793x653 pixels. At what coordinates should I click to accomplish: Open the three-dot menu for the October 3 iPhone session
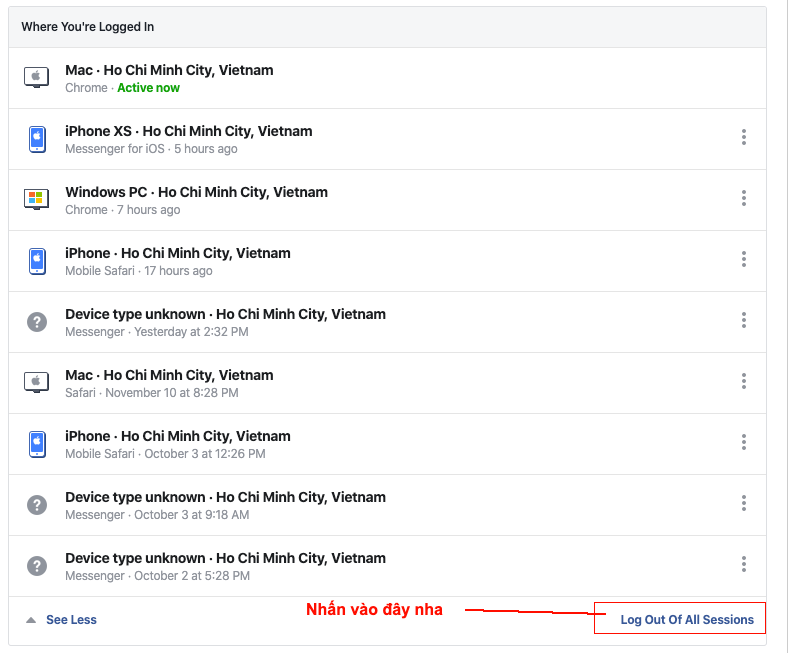pyautogui.click(x=743, y=442)
